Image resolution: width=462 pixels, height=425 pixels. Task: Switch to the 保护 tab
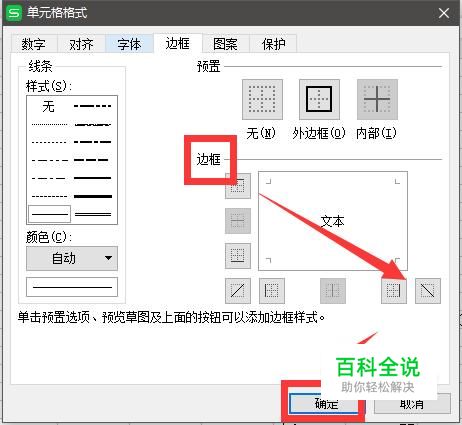pos(273,44)
